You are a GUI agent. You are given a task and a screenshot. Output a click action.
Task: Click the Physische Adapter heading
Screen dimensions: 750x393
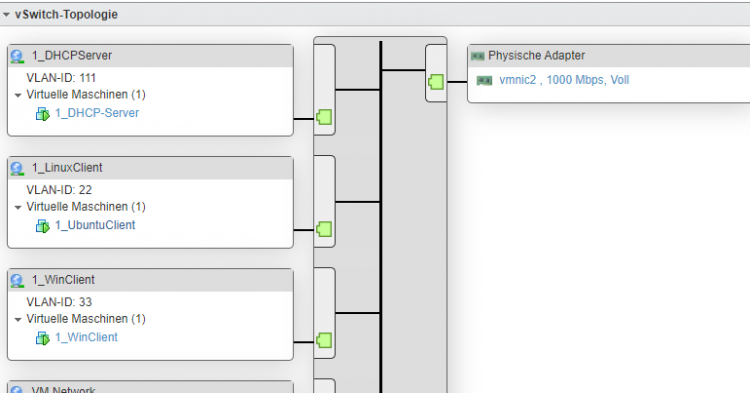(536, 55)
